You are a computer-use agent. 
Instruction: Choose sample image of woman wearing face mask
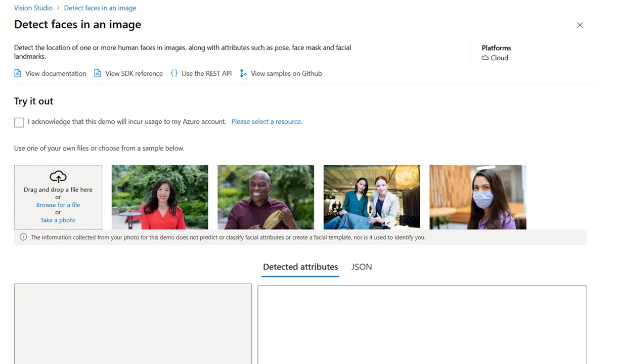click(478, 197)
